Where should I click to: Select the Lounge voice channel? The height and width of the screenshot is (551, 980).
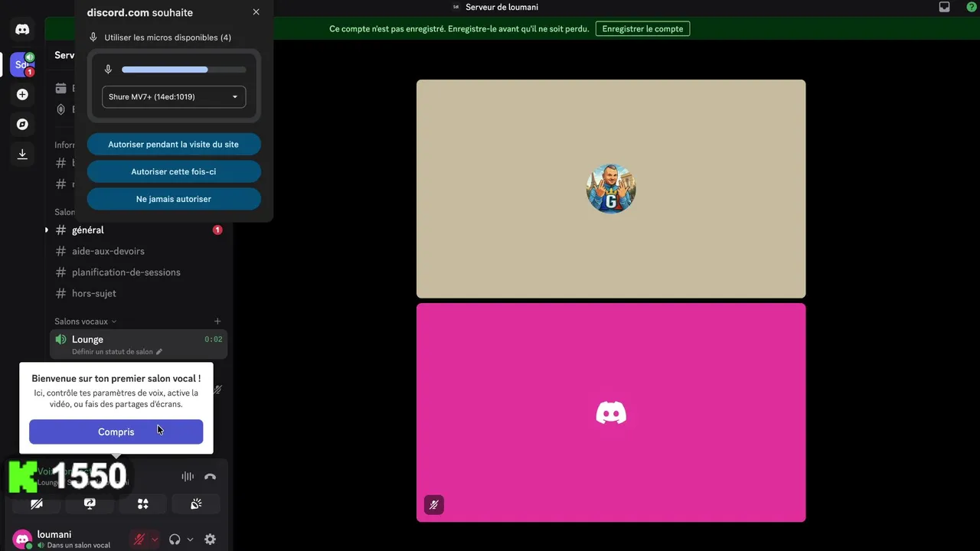(138, 344)
